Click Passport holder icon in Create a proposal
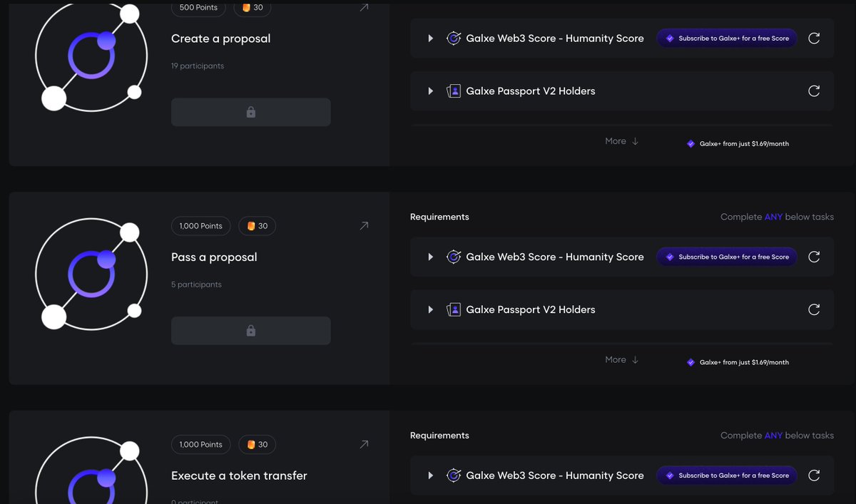This screenshot has width=856, height=504. [x=454, y=91]
